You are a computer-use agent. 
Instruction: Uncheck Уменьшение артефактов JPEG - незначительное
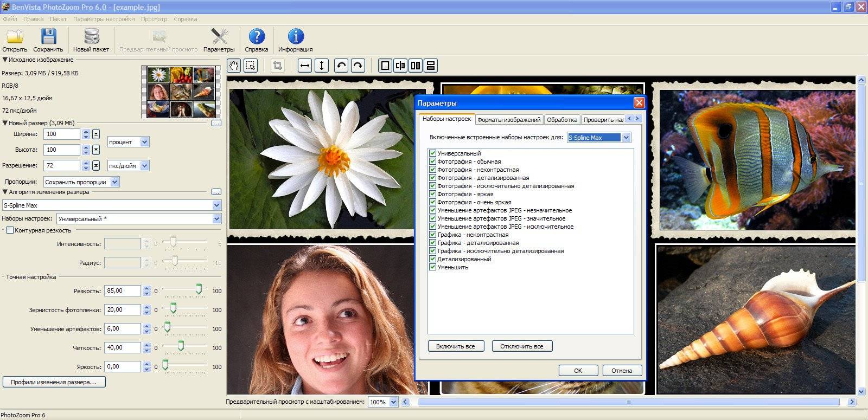(432, 210)
